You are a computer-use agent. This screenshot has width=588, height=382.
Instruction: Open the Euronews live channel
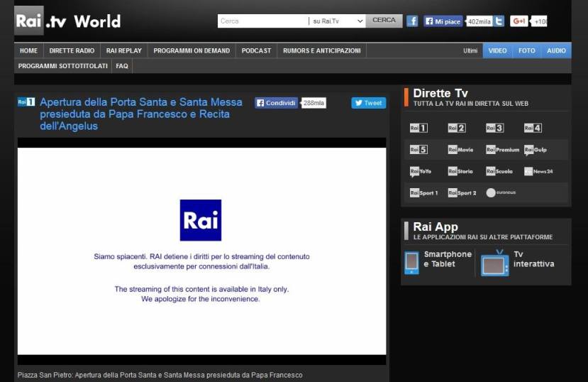(x=501, y=193)
